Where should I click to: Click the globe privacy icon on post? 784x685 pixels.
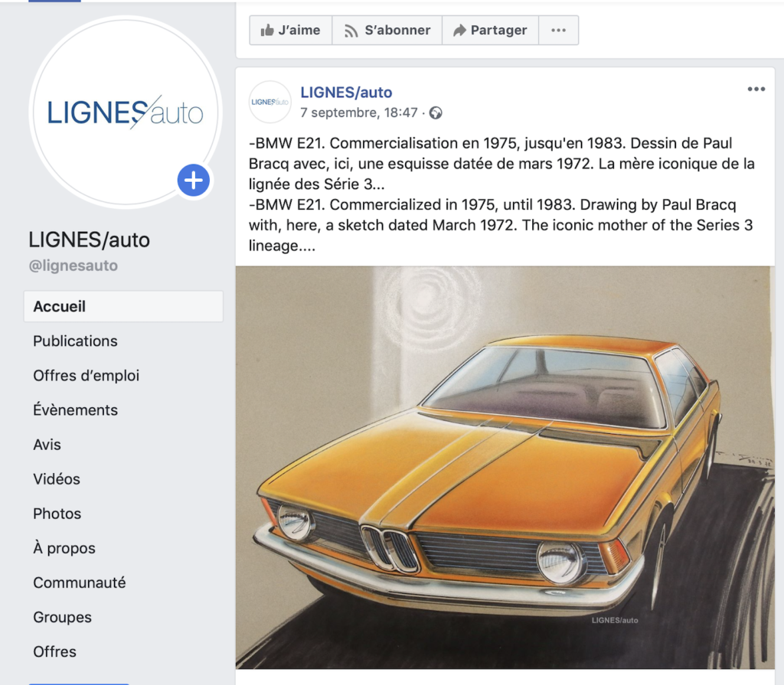click(x=436, y=113)
